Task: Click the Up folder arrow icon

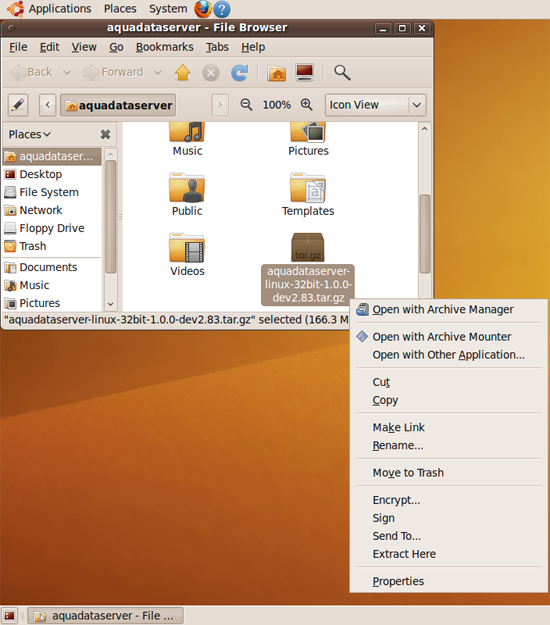Action: coord(183,73)
